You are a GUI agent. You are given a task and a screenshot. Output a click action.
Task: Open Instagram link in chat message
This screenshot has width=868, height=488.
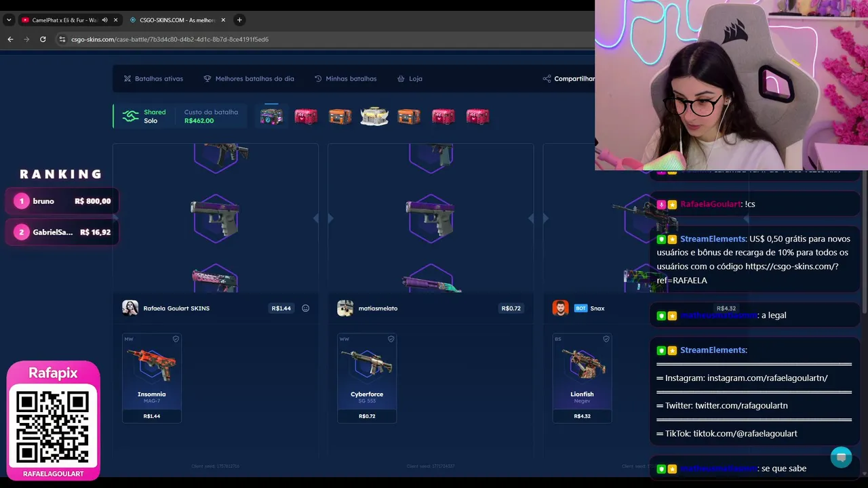(767, 378)
